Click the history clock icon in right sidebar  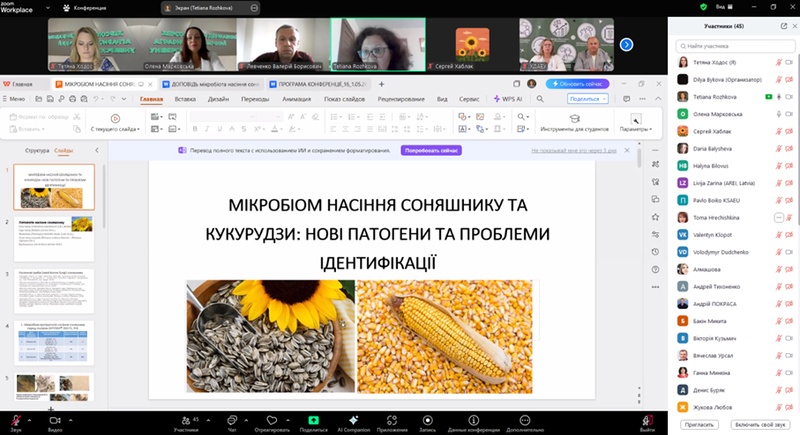[656, 252]
